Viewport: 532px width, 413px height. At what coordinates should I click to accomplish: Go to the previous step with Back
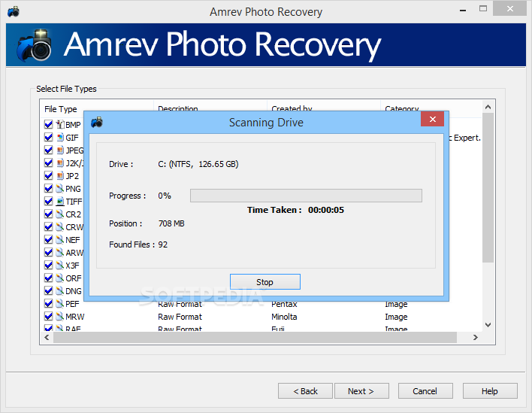click(305, 391)
